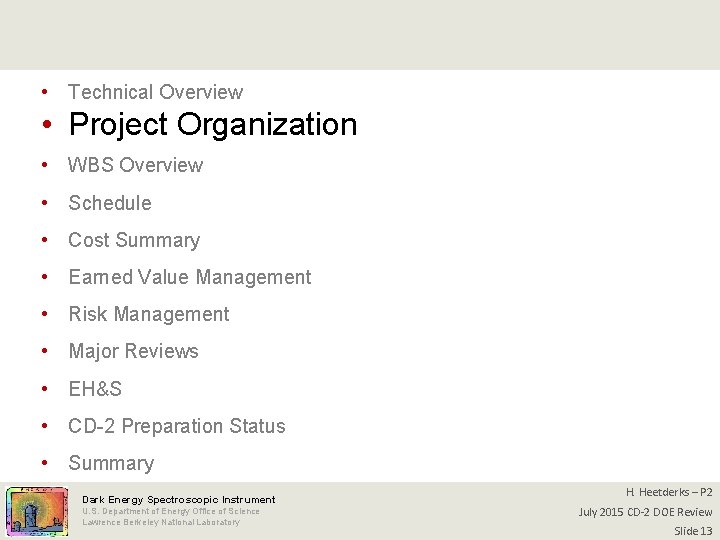Screen dimensions: 720x540
Task: Select the Major Reviews item
Action: click(133, 351)
